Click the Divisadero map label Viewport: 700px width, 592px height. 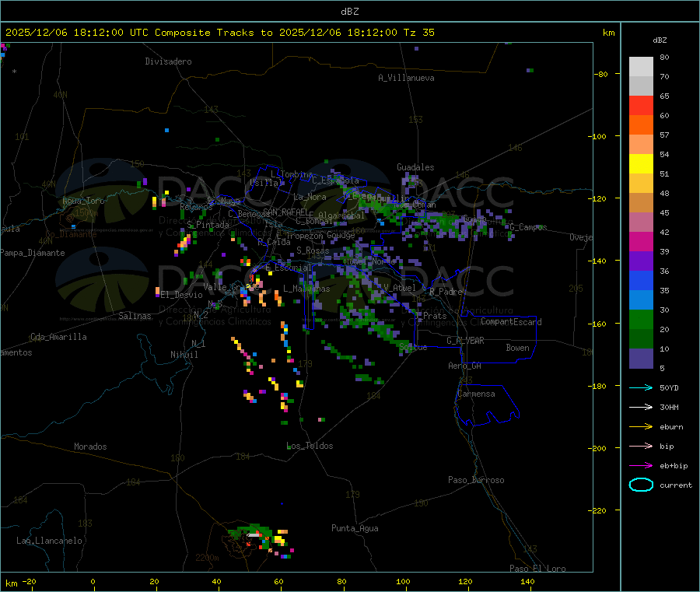[168, 61]
